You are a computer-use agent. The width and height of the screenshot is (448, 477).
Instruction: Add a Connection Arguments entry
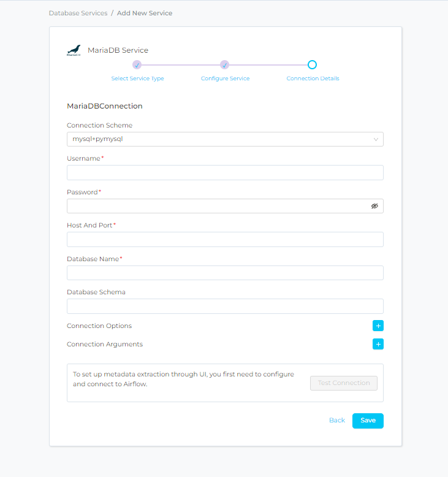[378, 344]
